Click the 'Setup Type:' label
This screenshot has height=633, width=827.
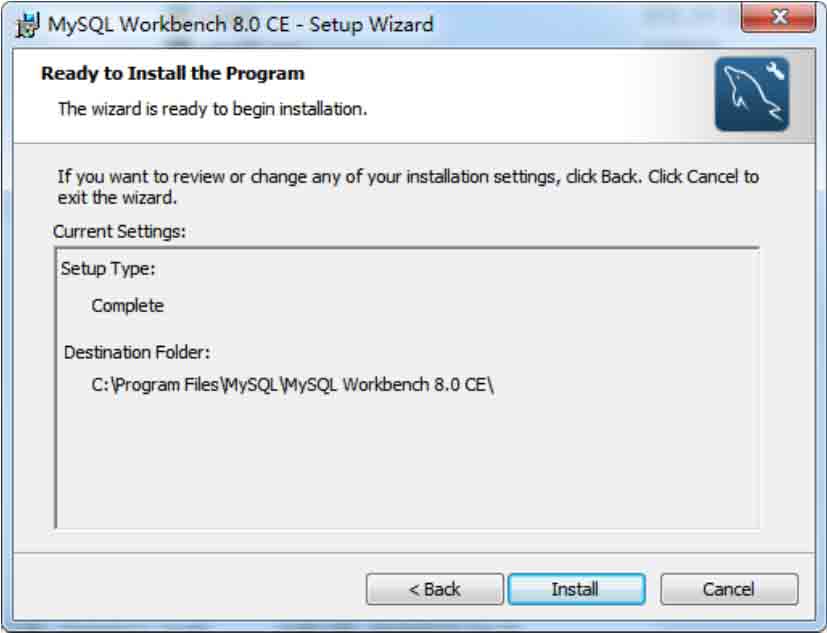pyautogui.click(x=108, y=268)
